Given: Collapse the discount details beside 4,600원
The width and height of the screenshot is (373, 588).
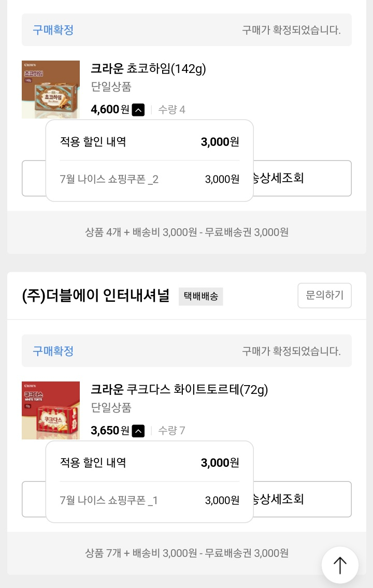Looking at the screenshot, I should tap(138, 110).
